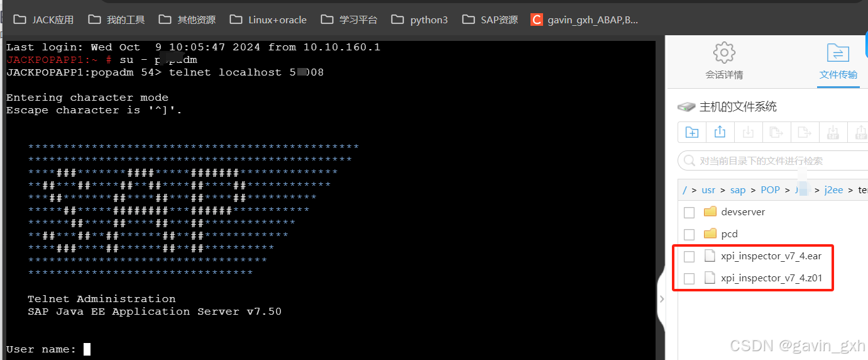Click the host file system drive icon
This screenshot has height=360, width=868.
[x=686, y=107]
